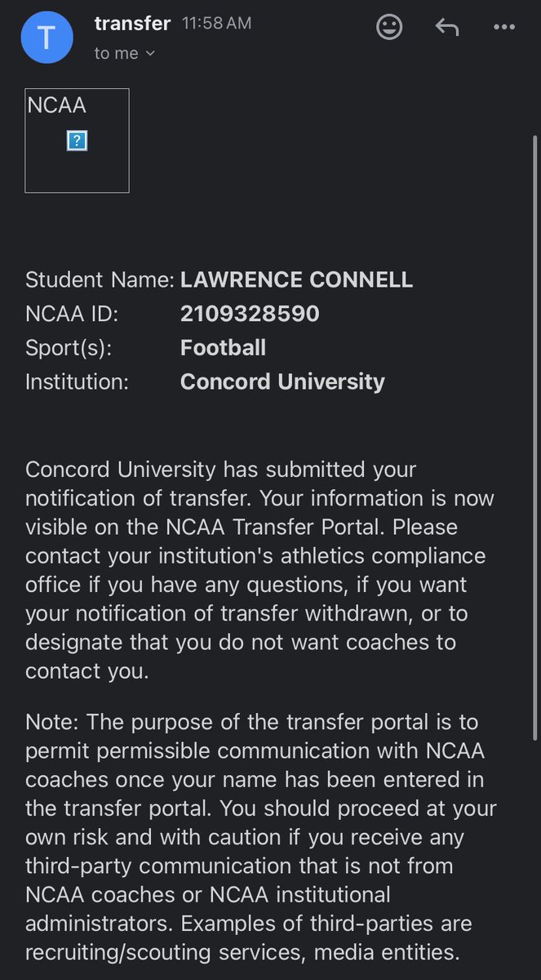
Task: Tap the NCAA ID number 2109328590
Action: point(250,314)
